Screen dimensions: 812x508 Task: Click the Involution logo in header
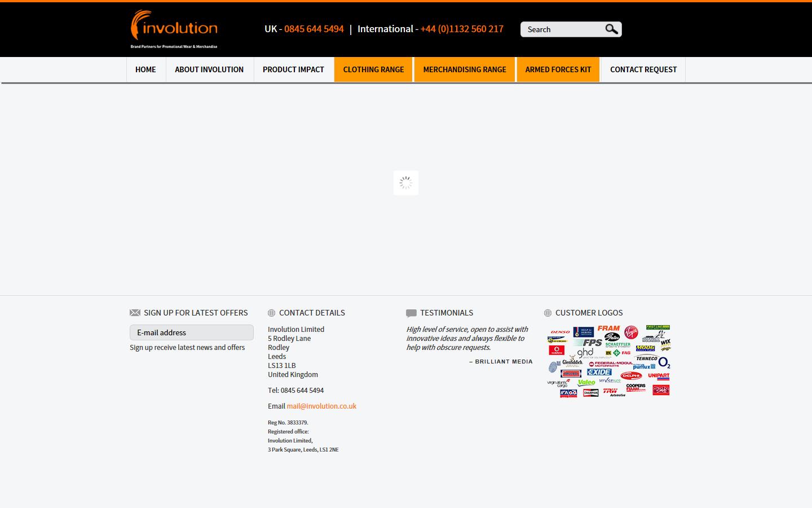tap(174, 29)
